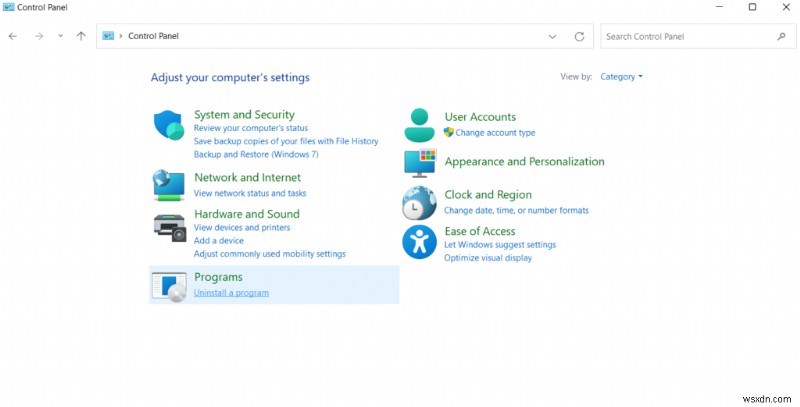Refresh the Control Panel view
Viewport: 800px width, 407px height.
(579, 36)
